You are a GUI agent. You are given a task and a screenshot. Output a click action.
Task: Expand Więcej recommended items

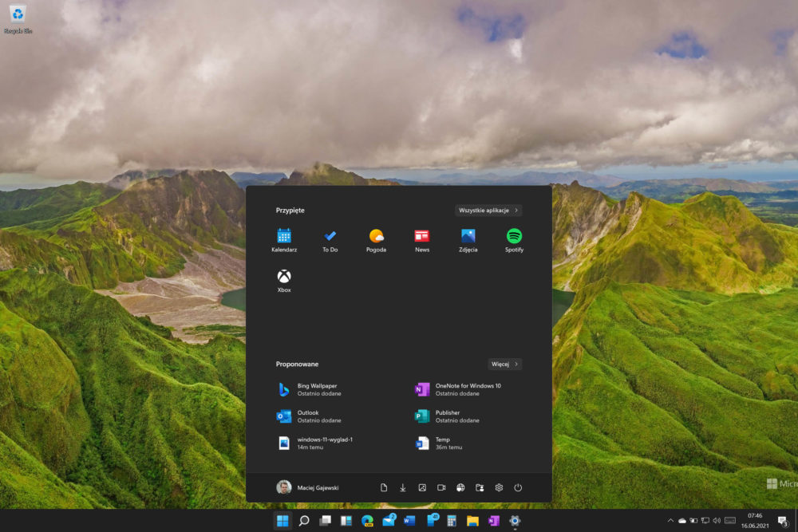pyautogui.click(x=504, y=365)
